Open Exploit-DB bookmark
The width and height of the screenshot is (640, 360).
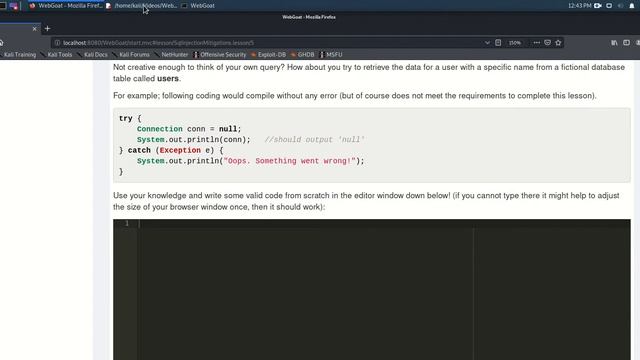(269, 54)
